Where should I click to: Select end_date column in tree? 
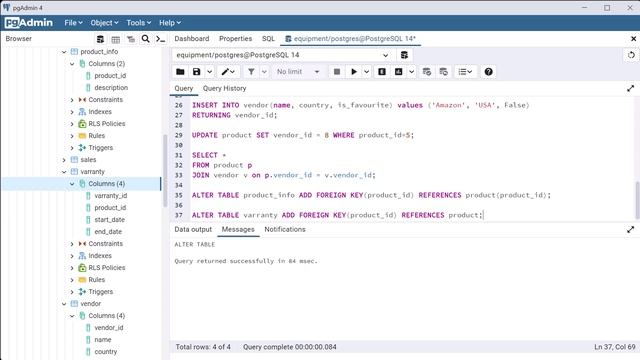108,232
